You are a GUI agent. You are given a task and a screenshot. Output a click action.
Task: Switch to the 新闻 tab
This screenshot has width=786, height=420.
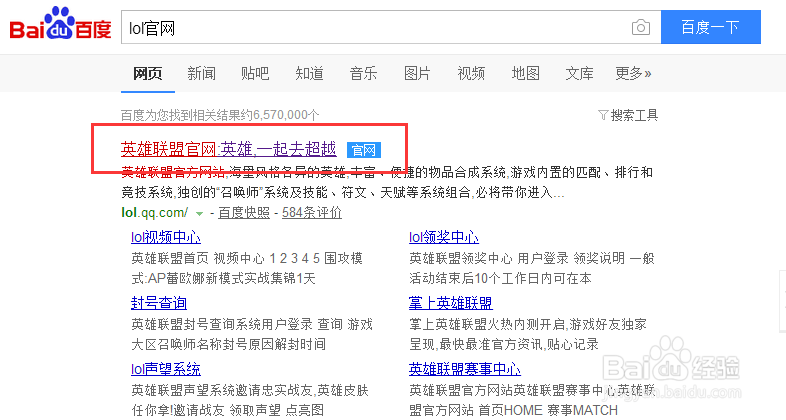click(x=202, y=74)
